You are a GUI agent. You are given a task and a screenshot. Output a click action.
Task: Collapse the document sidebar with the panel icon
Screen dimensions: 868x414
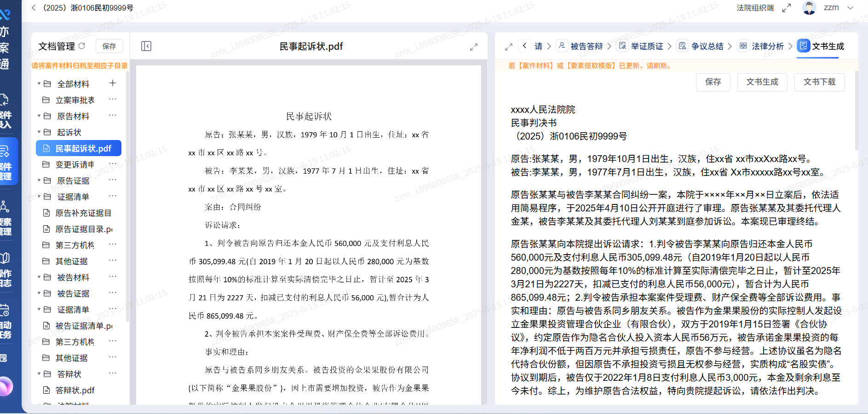[146, 46]
